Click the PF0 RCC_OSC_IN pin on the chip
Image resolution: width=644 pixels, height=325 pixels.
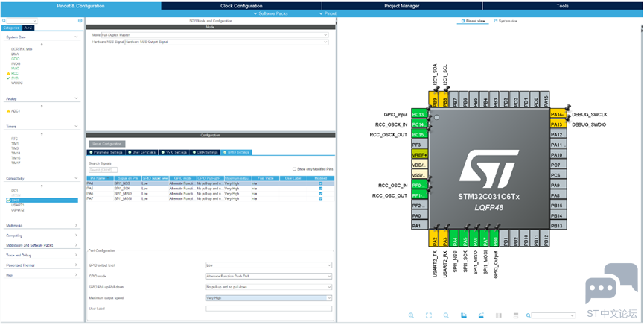coord(419,185)
